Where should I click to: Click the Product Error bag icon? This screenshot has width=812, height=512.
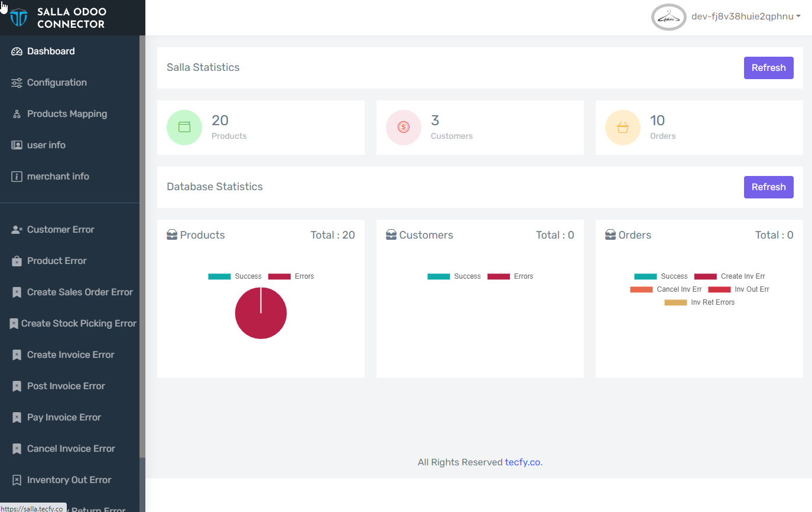pos(17,261)
